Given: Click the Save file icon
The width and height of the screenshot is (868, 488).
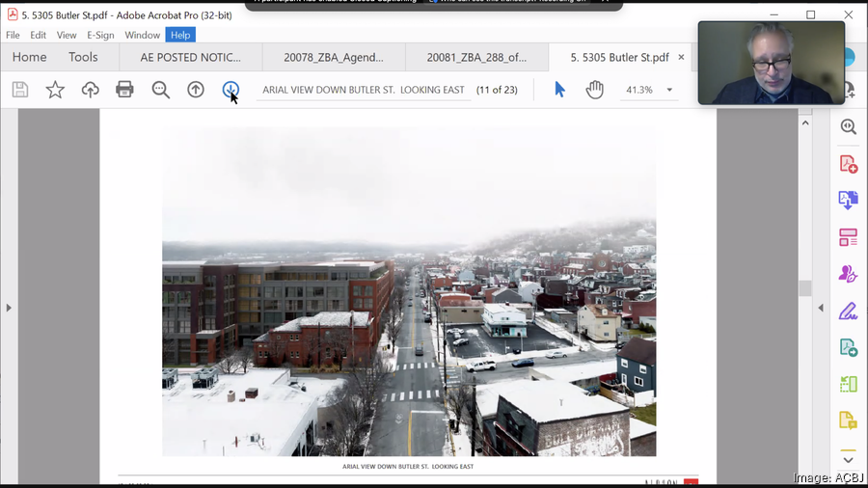Looking at the screenshot, I should [20, 90].
